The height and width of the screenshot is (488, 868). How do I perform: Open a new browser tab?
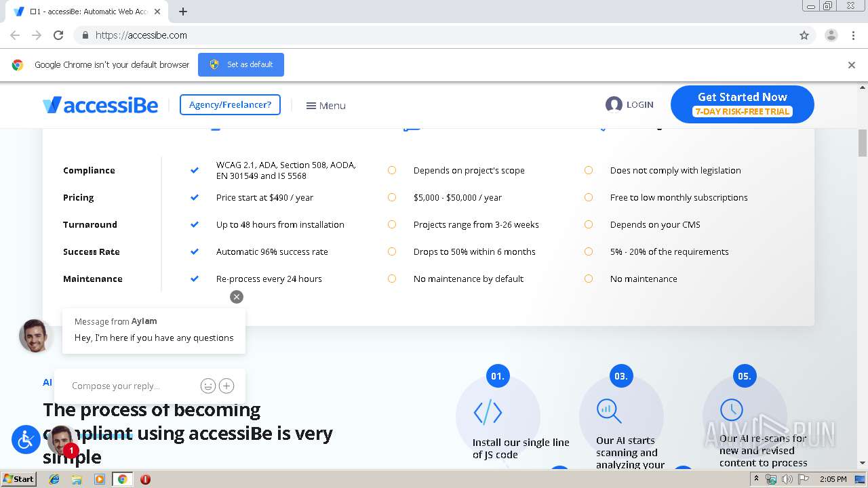(x=183, y=12)
